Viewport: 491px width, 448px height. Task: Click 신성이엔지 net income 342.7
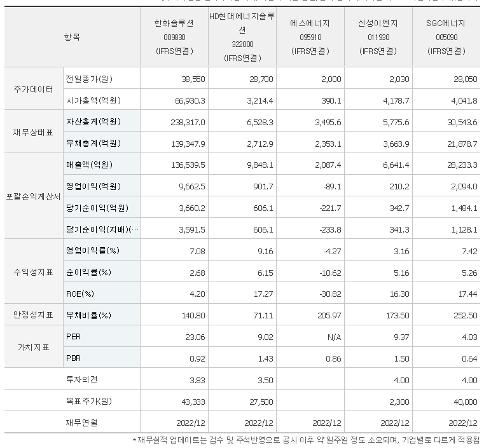(399, 208)
